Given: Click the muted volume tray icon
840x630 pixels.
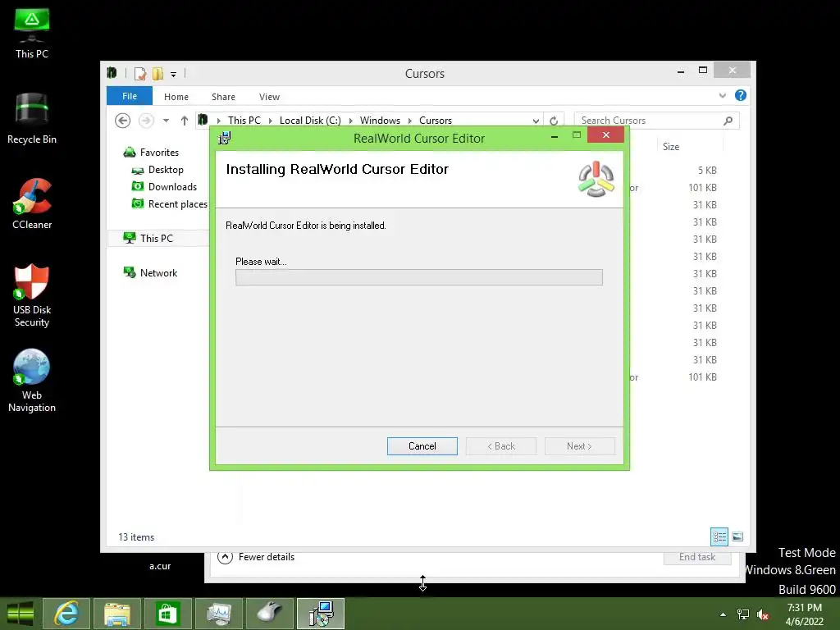Looking at the screenshot, I should (x=763, y=614).
